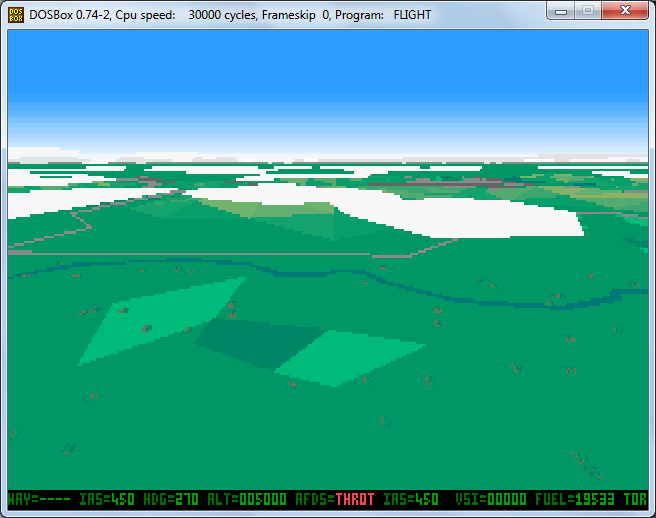This screenshot has height=518, width=656.
Task: Click the FUEL=19533 readout
Action: pyautogui.click(x=575, y=499)
